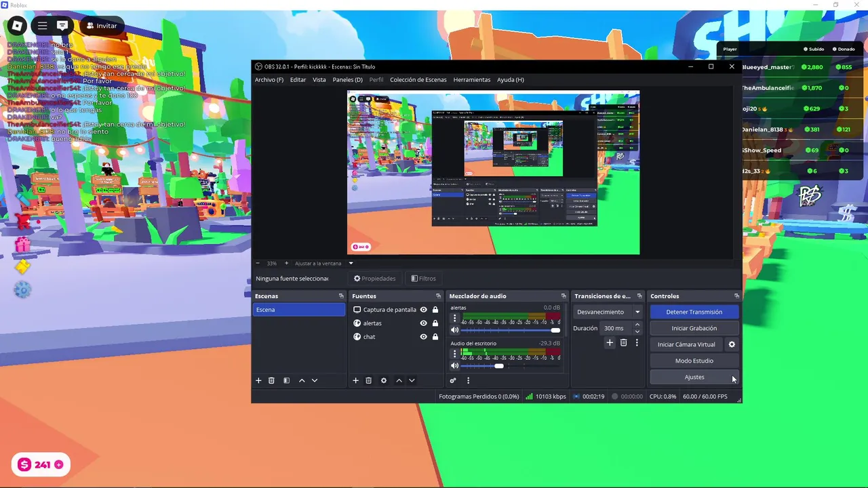The image size is (868, 488).
Task: Hide the alertas source
Action: point(423,323)
